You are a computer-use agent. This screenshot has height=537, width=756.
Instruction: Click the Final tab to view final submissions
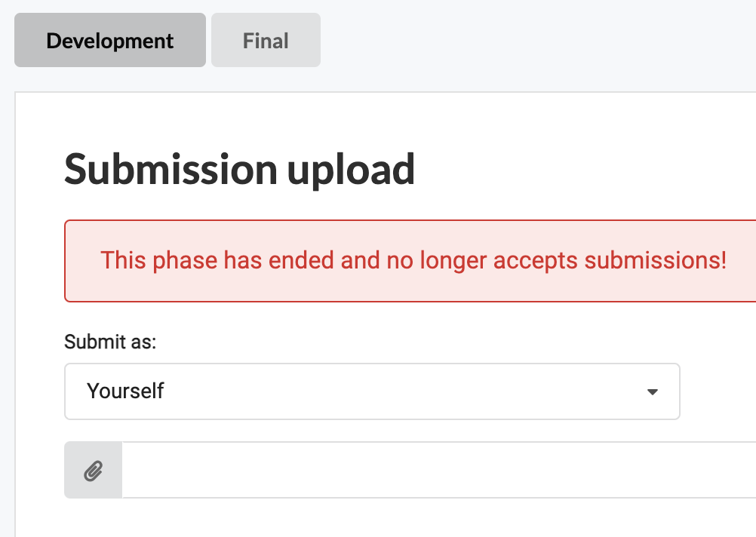pyautogui.click(x=266, y=40)
